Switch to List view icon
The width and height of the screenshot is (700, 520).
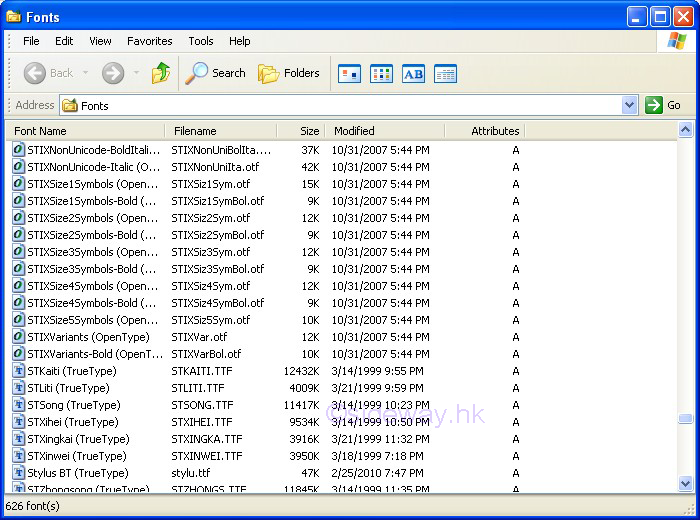coord(381,73)
